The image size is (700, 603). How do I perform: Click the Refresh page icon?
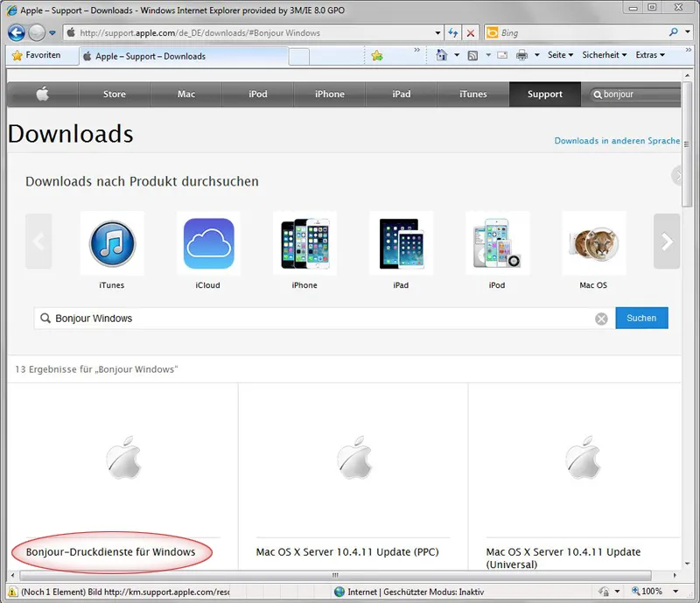[x=453, y=32]
